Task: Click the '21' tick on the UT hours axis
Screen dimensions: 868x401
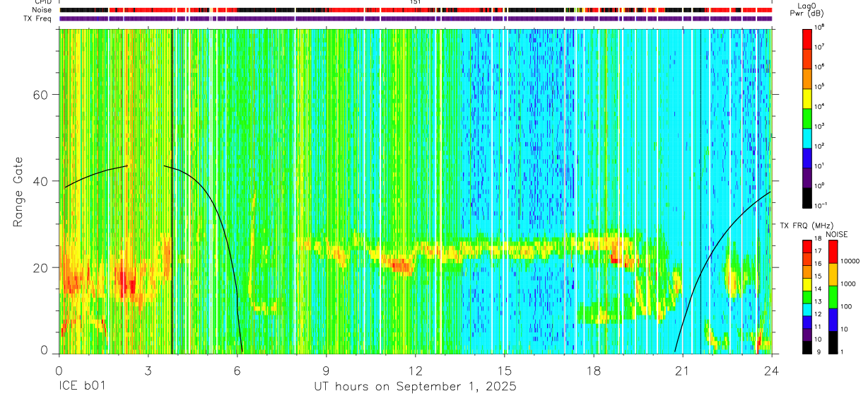Action: pos(683,371)
